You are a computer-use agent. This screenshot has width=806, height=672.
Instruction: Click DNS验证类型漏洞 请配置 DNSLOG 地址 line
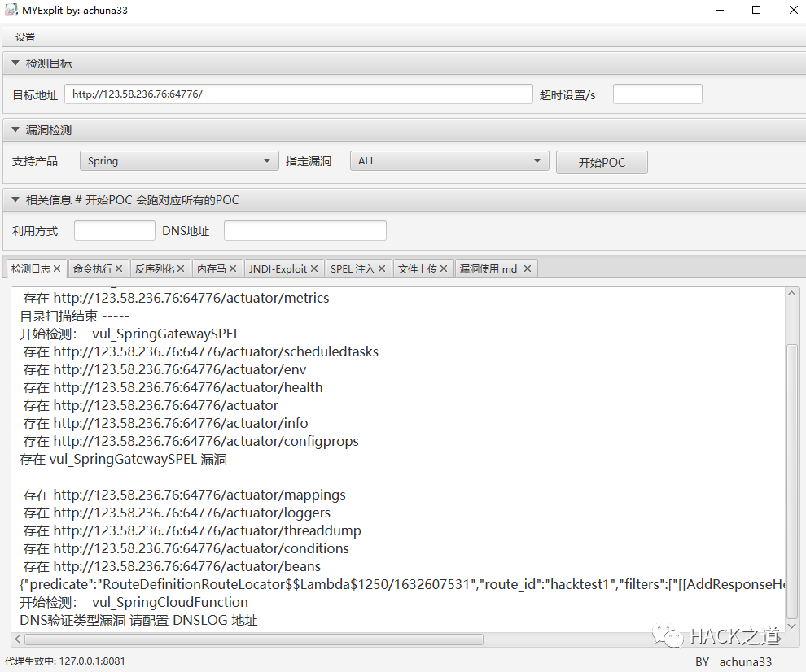click(138, 621)
